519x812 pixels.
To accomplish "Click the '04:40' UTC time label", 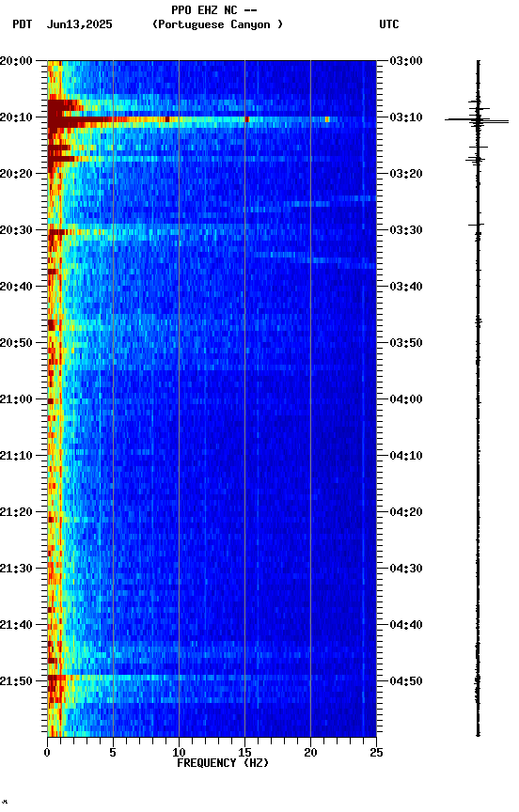I will [x=406, y=625].
